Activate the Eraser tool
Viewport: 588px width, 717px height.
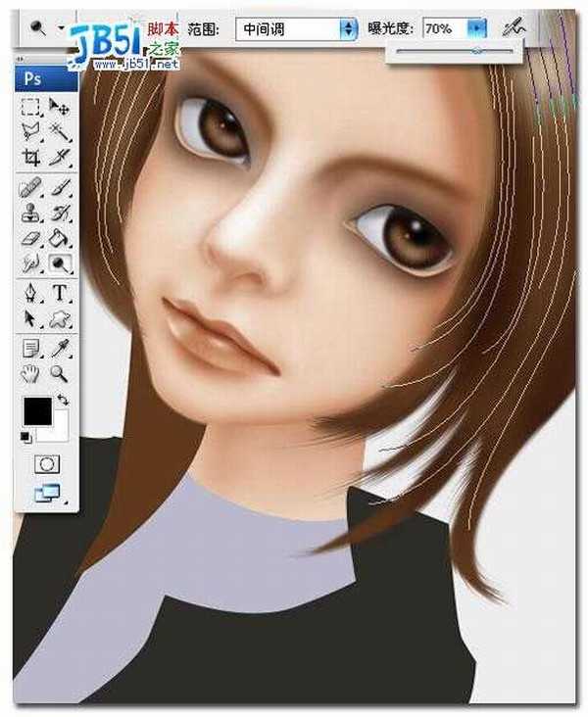31,237
